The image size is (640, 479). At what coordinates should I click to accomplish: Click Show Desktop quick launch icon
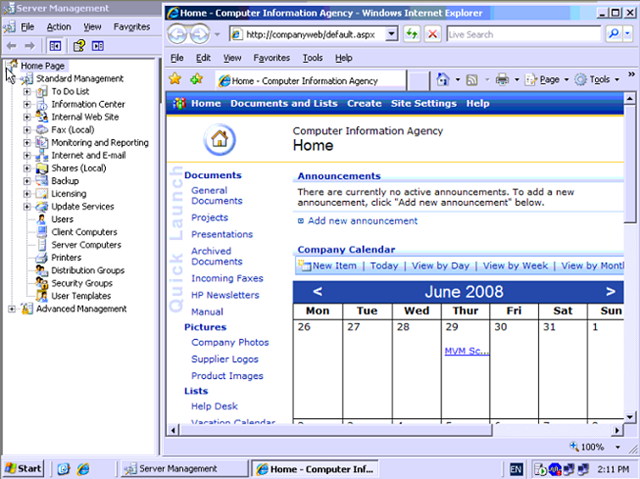(x=64, y=469)
